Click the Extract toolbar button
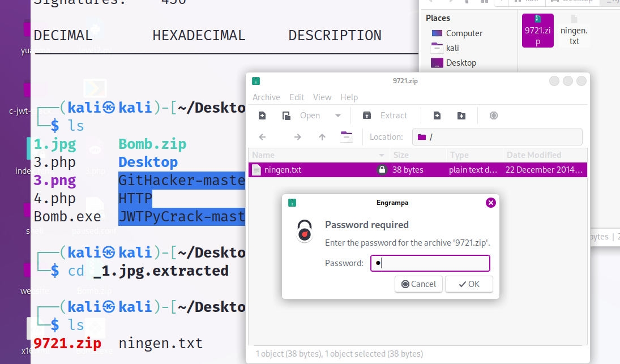 (x=384, y=115)
